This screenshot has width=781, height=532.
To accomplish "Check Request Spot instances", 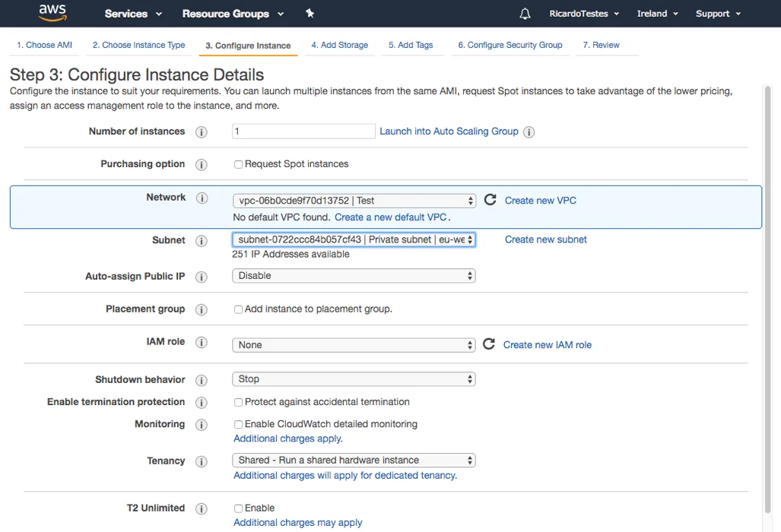I will (x=238, y=164).
